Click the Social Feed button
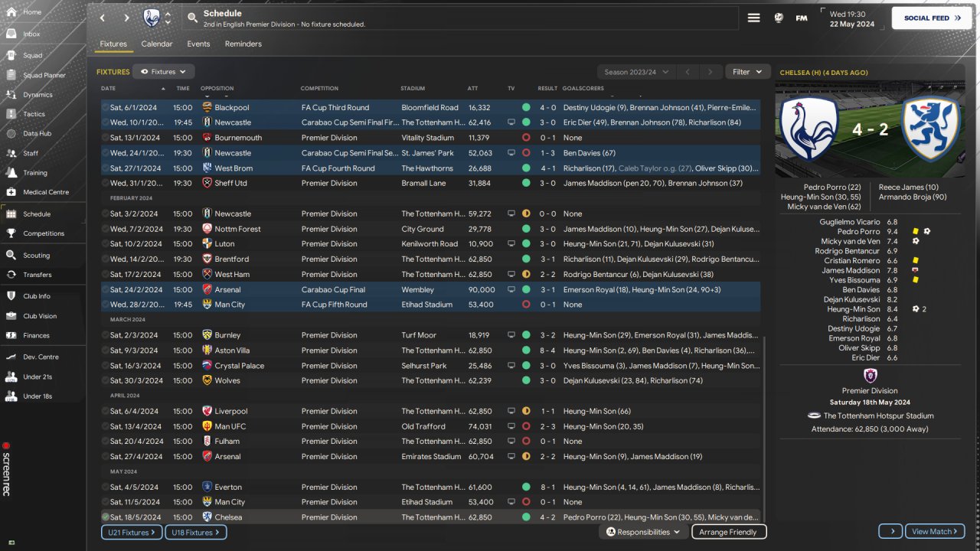 [x=932, y=18]
